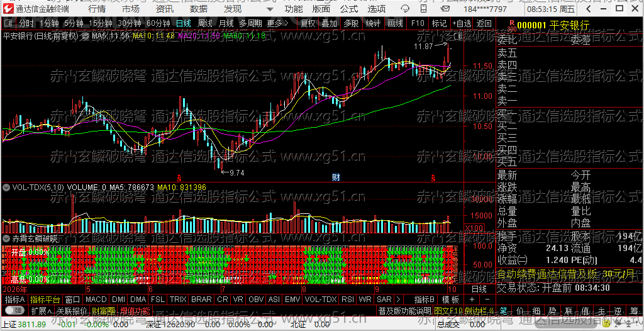Screen dimensions: 644x331
Task: Add stock with +自选 button
Action: pyautogui.click(x=462, y=24)
